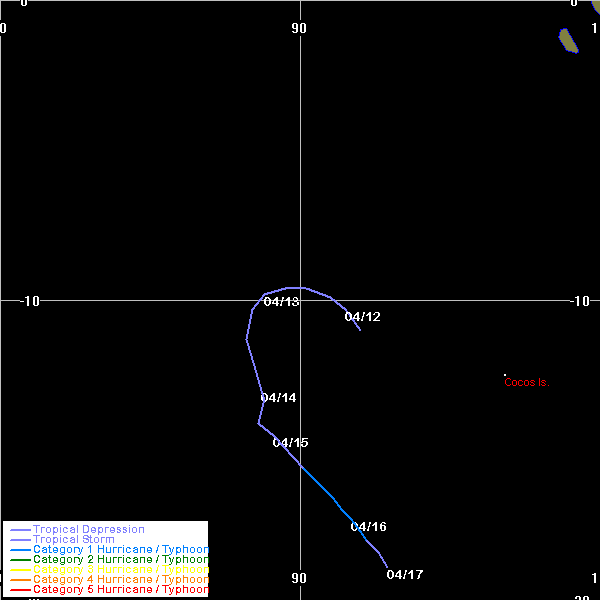The height and width of the screenshot is (600, 600).
Task: Click the 04/16 date label
Action: tap(368, 527)
